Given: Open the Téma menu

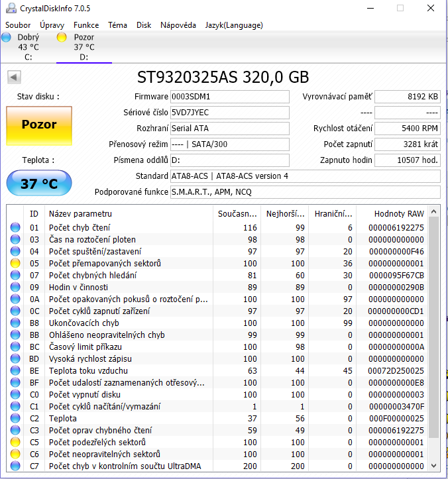Looking at the screenshot, I should click(x=117, y=25).
